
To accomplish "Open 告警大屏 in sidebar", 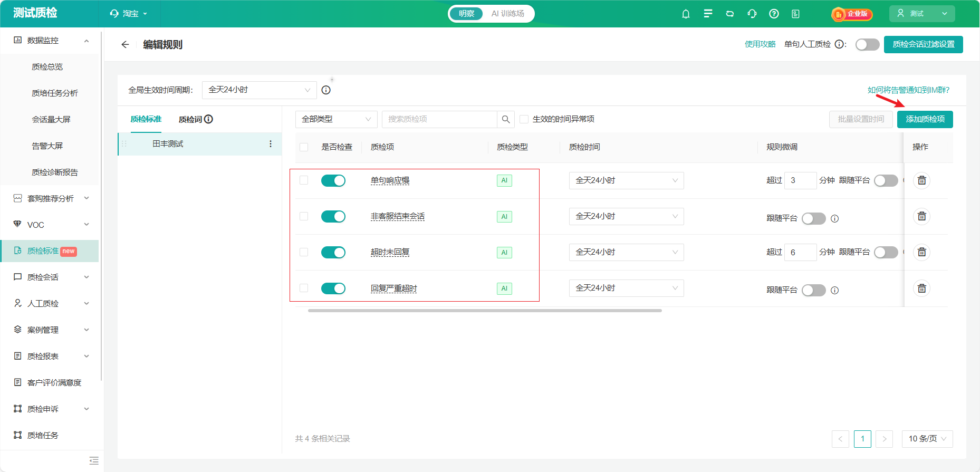I will point(47,146).
